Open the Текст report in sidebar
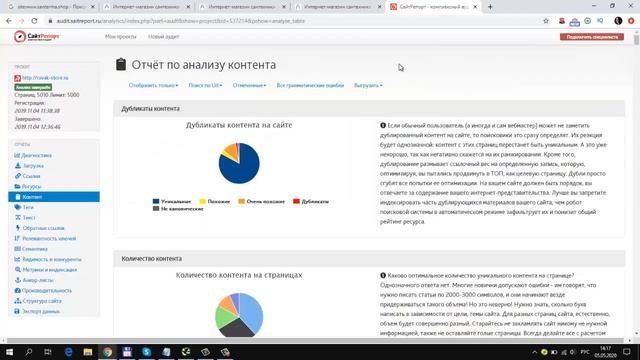 click(x=25, y=218)
